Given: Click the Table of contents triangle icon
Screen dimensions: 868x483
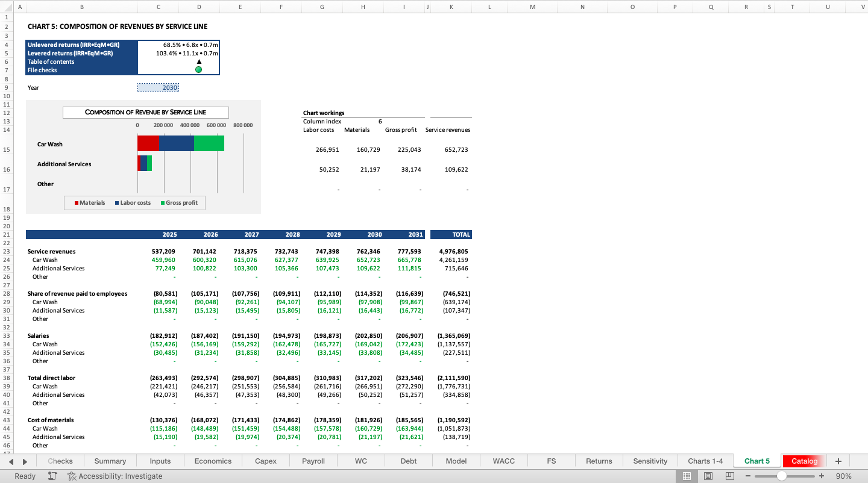Looking at the screenshot, I should [x=199, y=61].
